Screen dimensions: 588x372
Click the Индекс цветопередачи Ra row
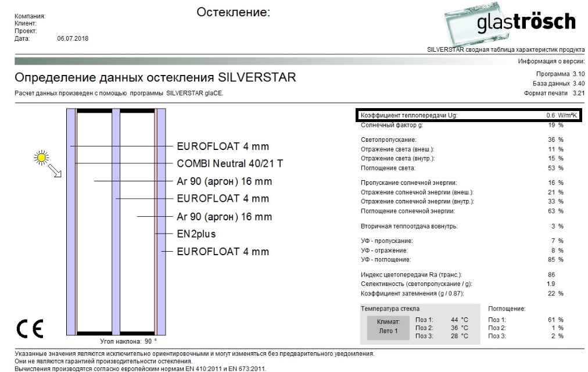pos(462,274)
